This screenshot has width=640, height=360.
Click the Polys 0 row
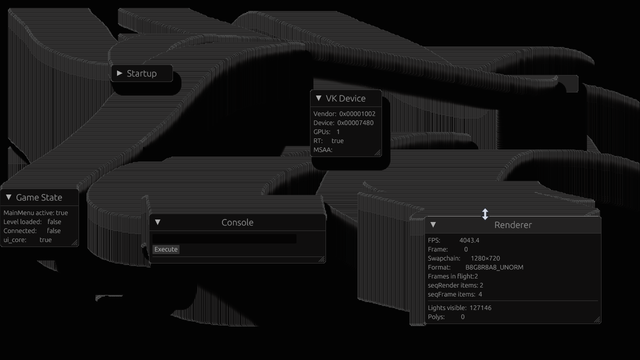[446, 317]
